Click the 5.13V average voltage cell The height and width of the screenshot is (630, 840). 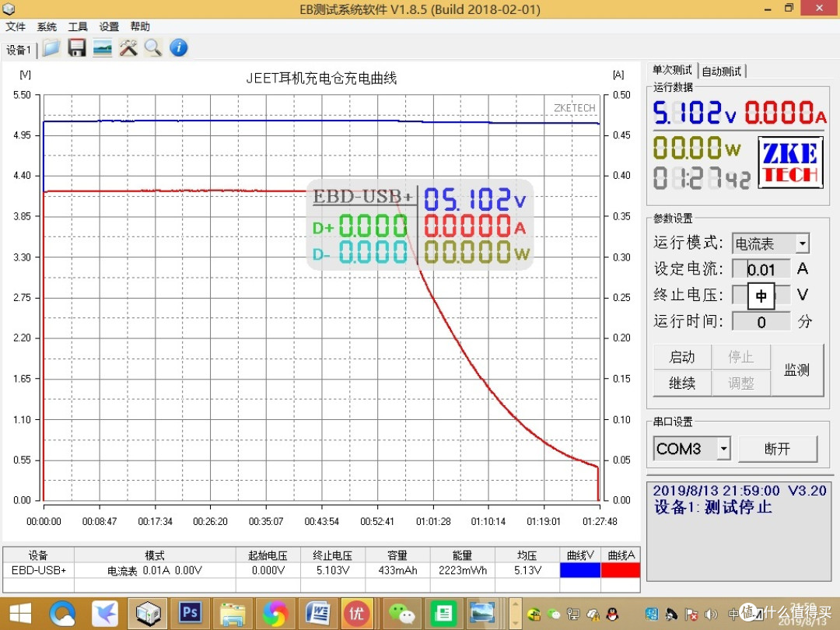coord(527,570)
